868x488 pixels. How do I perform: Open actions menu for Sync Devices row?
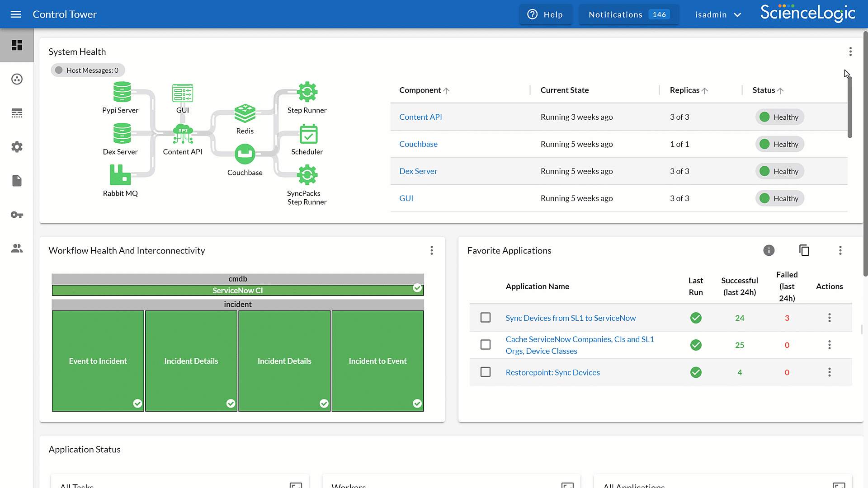tap(830, 318)
